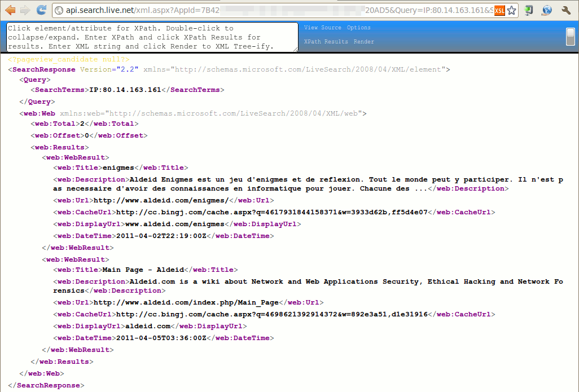Screen dimensions: 579x392
Task: Click the api.search.live.net address bar
Action: [x=271, y=10]
